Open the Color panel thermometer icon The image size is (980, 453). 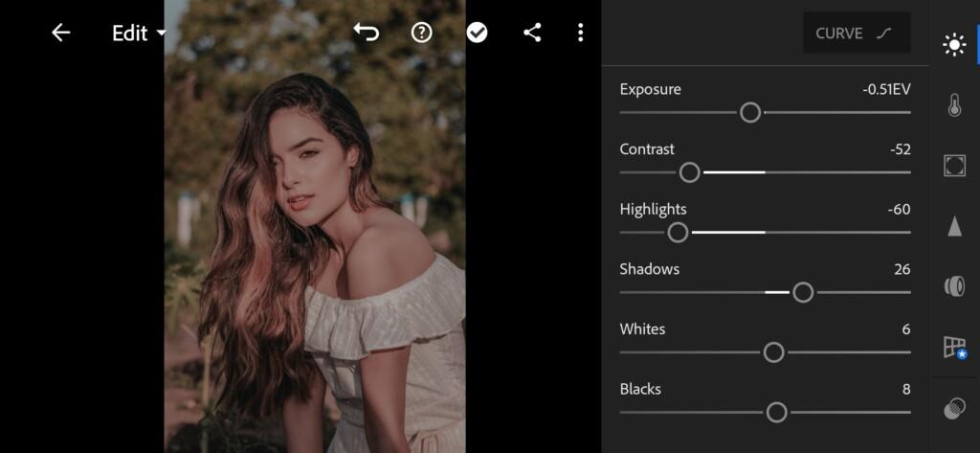point(954,105)
